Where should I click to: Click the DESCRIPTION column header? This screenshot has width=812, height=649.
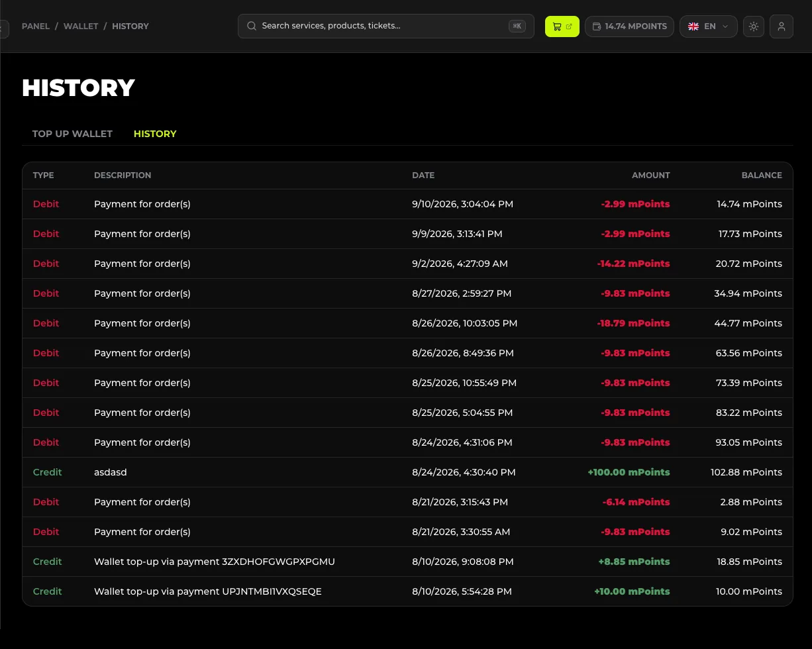click(x=123, y=175)
